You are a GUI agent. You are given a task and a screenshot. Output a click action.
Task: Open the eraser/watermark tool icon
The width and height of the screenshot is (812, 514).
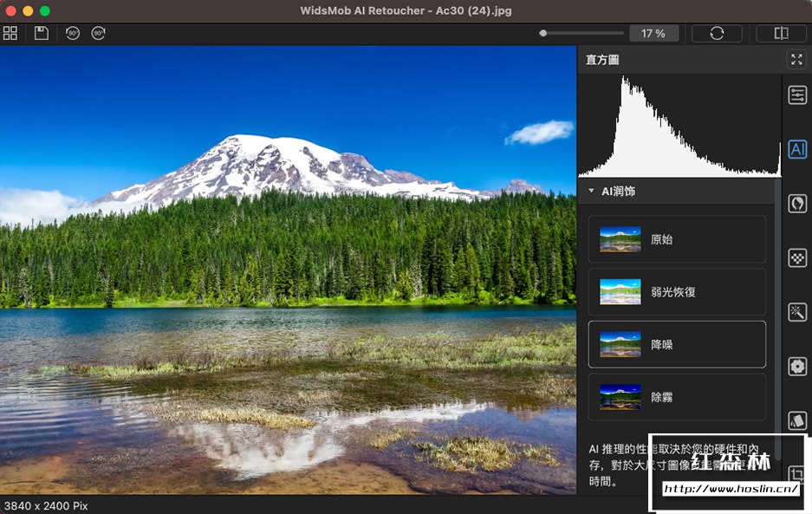click(x=797, y=420)
